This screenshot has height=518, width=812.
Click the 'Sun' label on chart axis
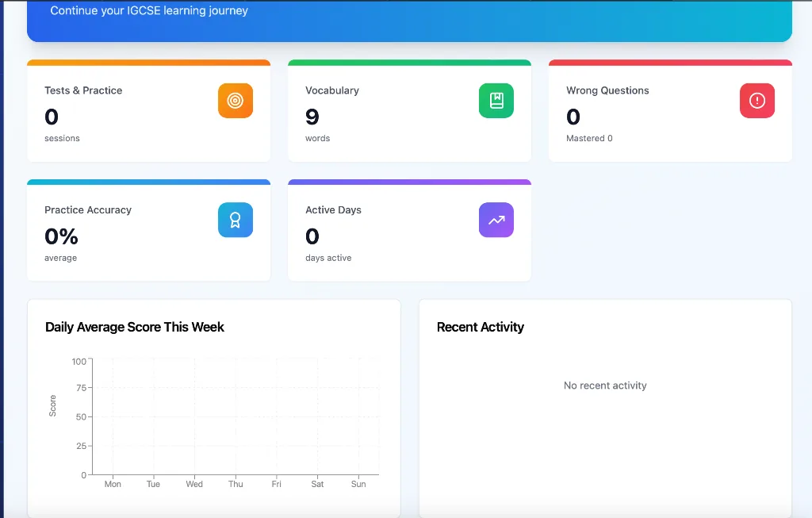point(358,484)
